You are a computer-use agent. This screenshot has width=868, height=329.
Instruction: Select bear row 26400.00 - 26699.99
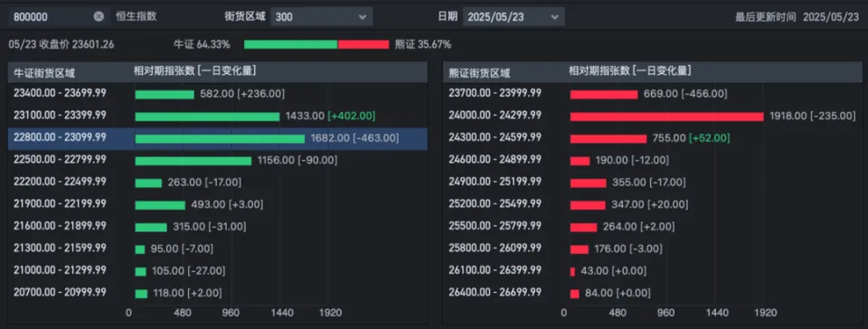652,293
